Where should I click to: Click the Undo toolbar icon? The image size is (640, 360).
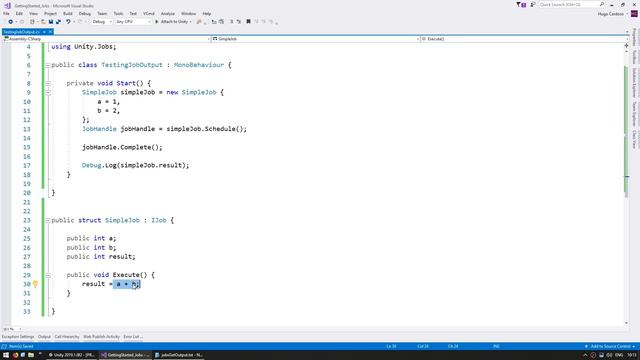68,22
